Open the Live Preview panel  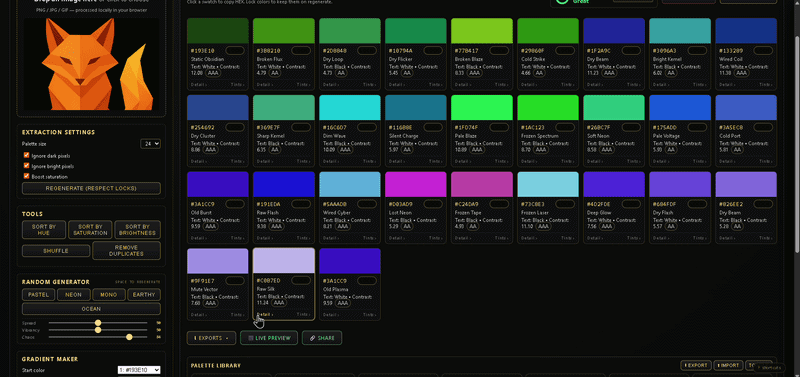pyautogui.click(x=269, y=338)
